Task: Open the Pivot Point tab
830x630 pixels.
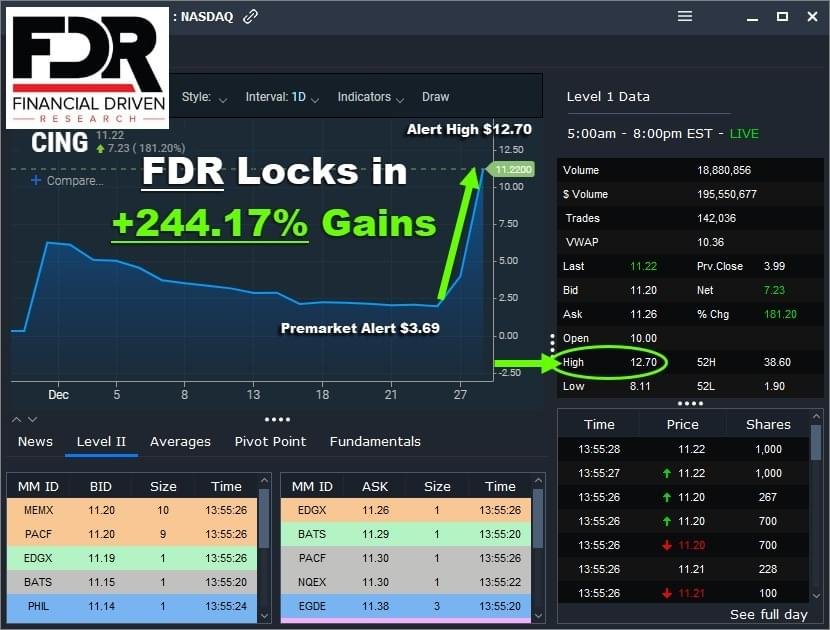Action: [x=270, y=442]
